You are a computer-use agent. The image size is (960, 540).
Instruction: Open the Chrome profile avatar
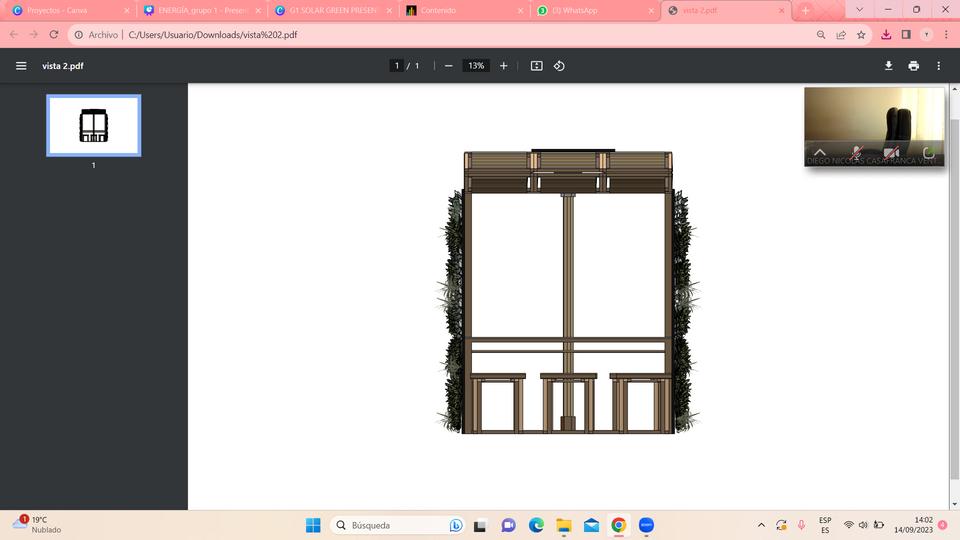(926, 35)
